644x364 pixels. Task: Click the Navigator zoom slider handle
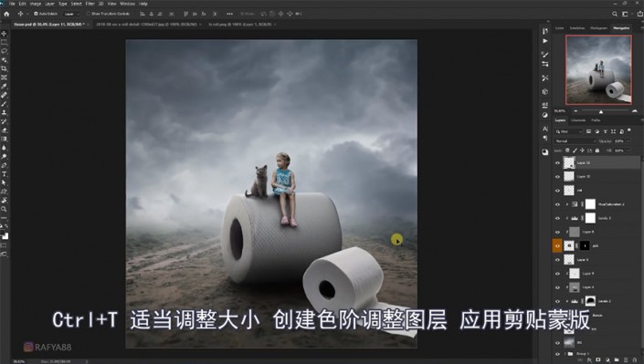pos(601,111)
